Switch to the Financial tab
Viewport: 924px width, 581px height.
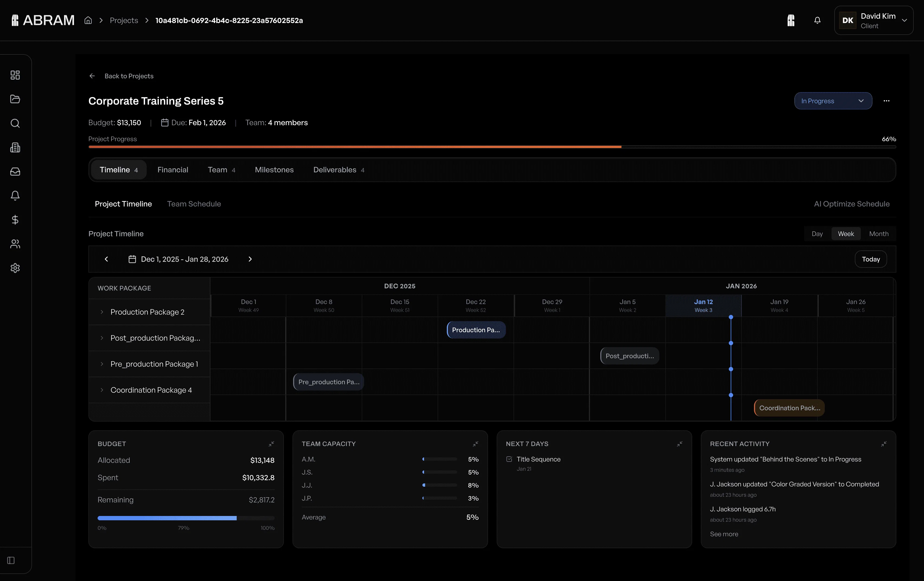173,170
